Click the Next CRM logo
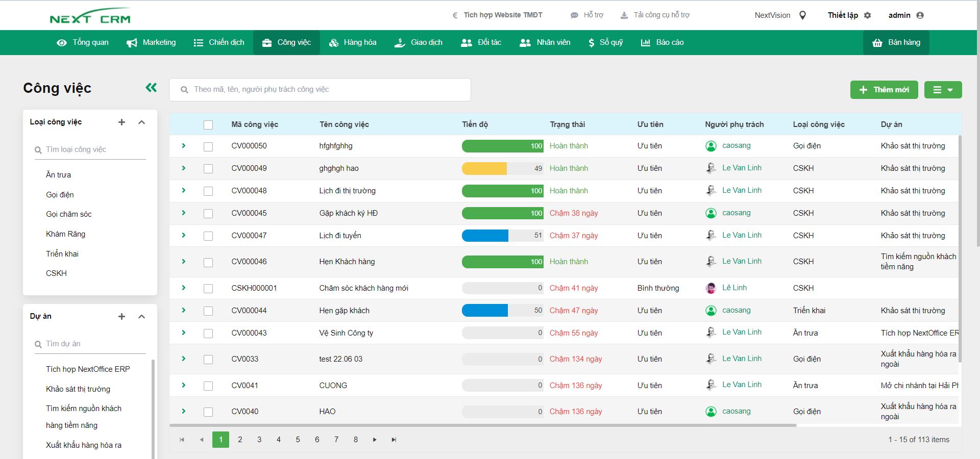 click(90, 16)
